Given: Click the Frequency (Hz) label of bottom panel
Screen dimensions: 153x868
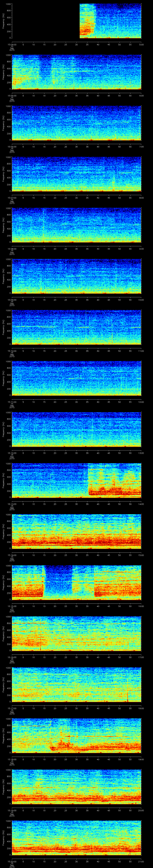Looking at the screenshot, I should coord(3,838).
